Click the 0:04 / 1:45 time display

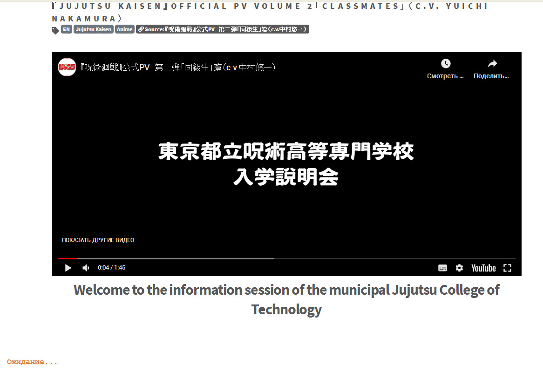111,268
